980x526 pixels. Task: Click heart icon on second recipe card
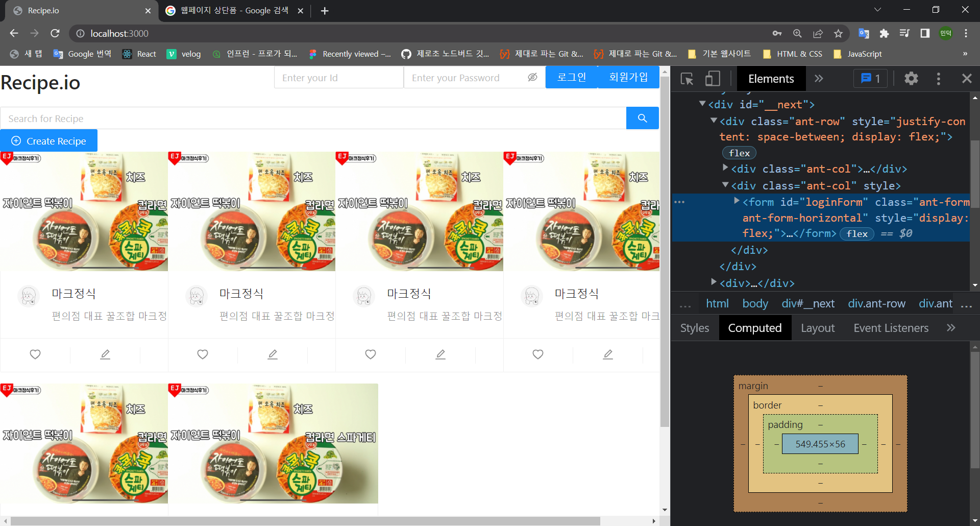pos(203,354)
